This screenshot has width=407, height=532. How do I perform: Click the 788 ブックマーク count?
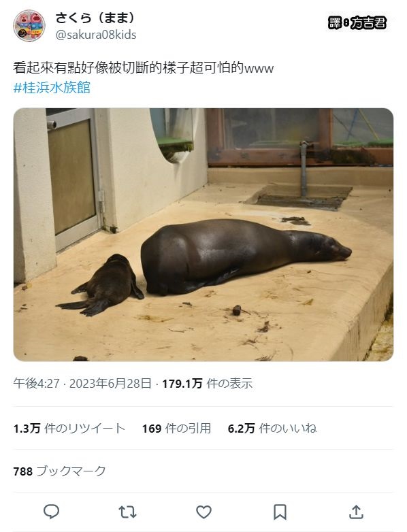(60, 471)
